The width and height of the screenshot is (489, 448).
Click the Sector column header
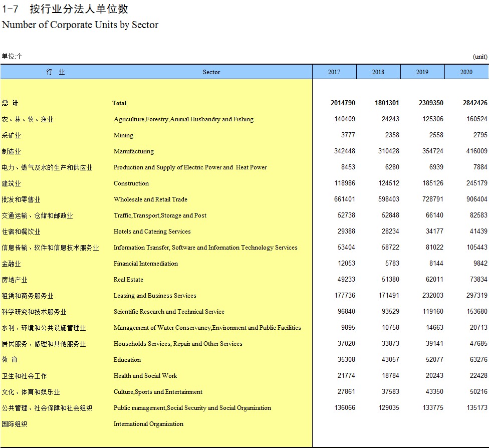coord(211,72)
